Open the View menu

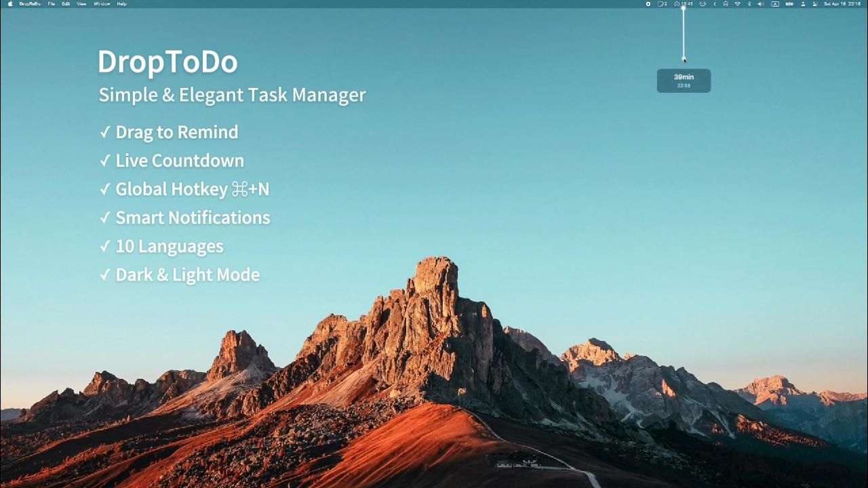[x=81, y=3]
